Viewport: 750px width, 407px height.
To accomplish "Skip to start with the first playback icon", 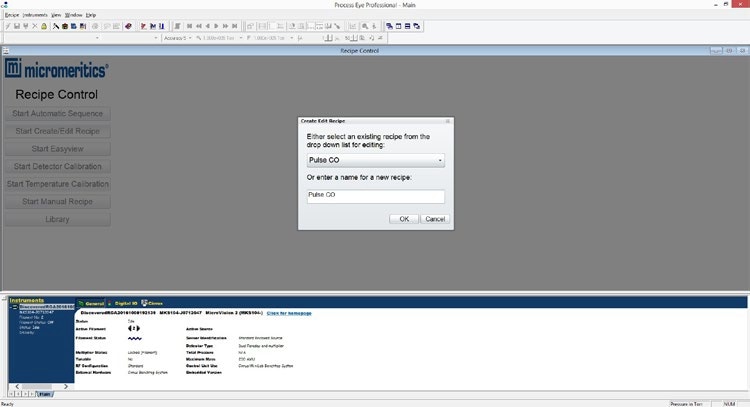I will [x=189, y=26].
